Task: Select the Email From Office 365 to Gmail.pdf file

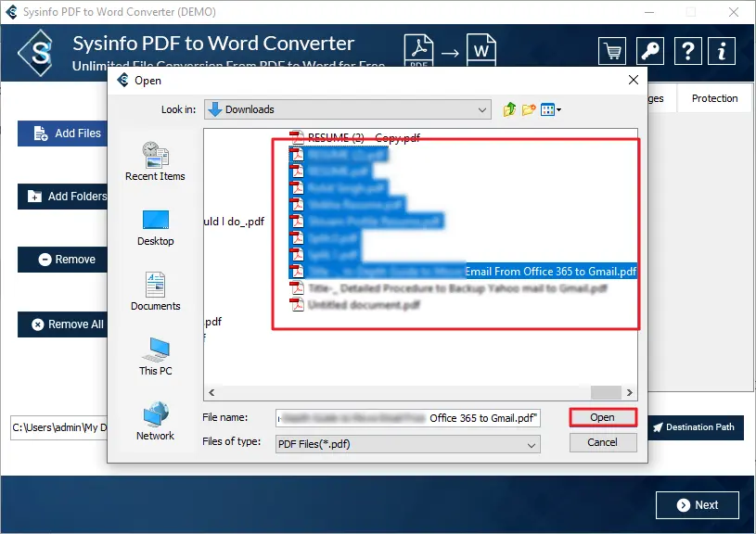Action: [x=463, y=272]
